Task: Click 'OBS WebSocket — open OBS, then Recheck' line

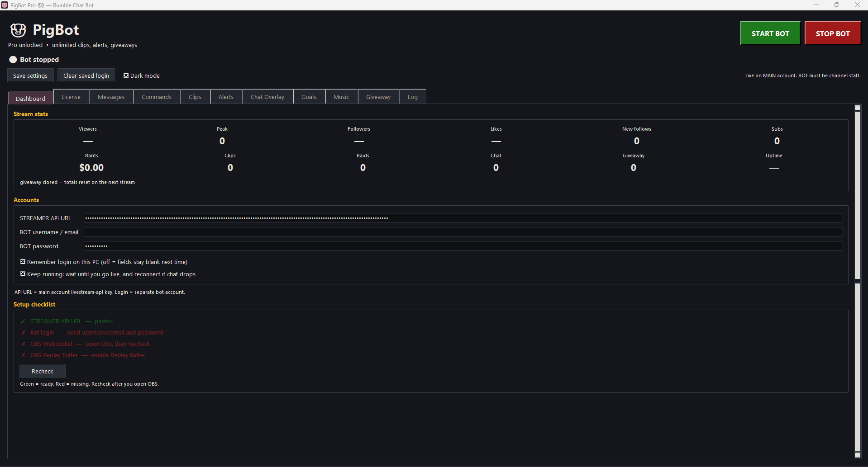Action: (x=90, y=344)
